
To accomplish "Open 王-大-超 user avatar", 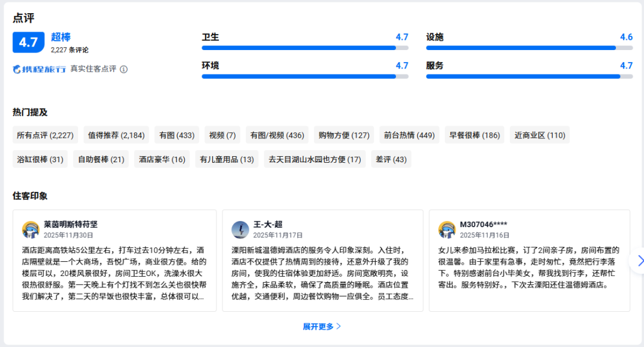I will pos(240,230).
